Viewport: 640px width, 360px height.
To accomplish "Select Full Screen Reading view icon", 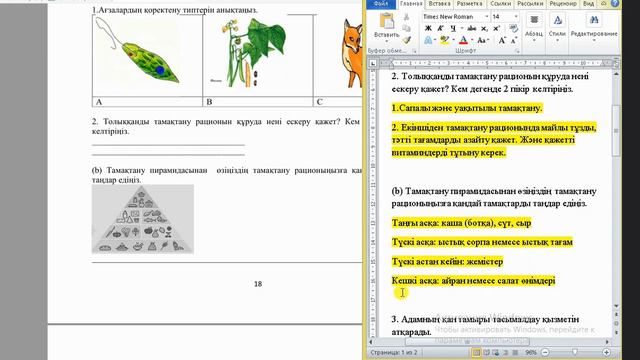I will (x=486, y=352).
